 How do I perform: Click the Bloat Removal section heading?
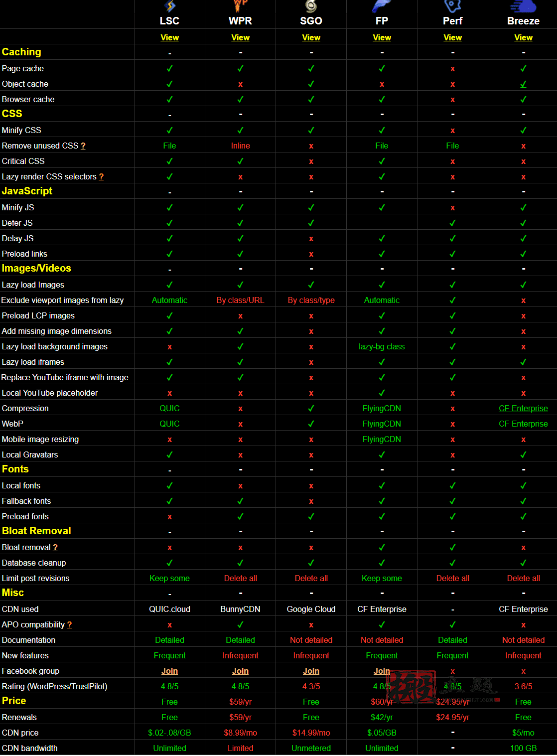pos(36,531)
